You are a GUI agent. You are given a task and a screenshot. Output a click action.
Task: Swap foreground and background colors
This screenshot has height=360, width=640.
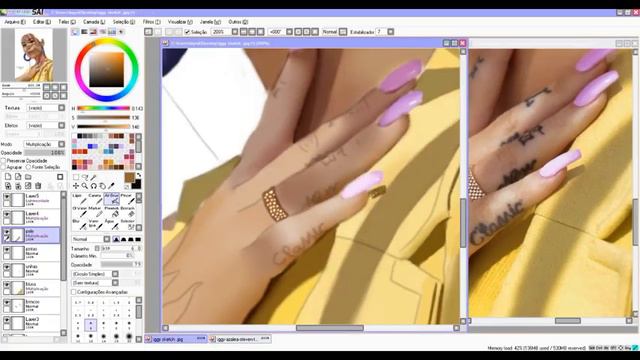[x=138, y=175]
